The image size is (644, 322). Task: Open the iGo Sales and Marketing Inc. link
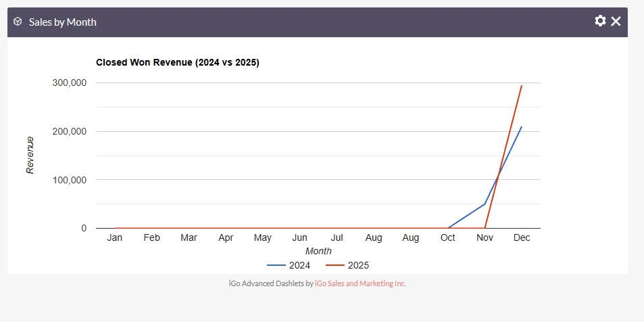(360, 283)
